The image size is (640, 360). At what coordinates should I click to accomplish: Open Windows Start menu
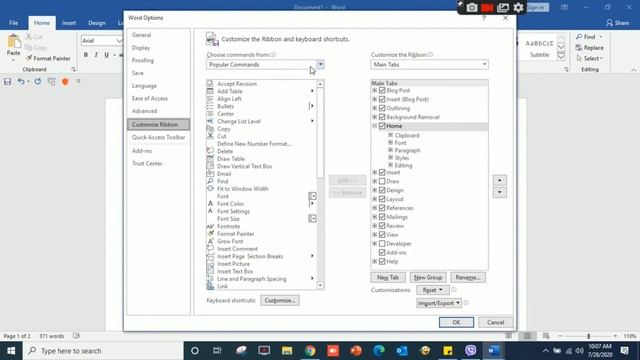coord(11,351)
